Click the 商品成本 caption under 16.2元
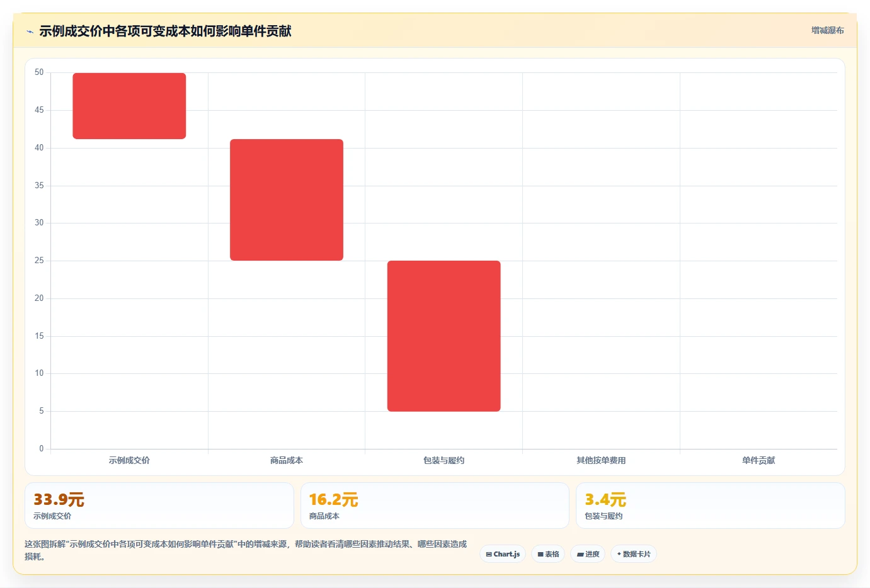This screenshot has width=870, height=588. click(324, 516)
